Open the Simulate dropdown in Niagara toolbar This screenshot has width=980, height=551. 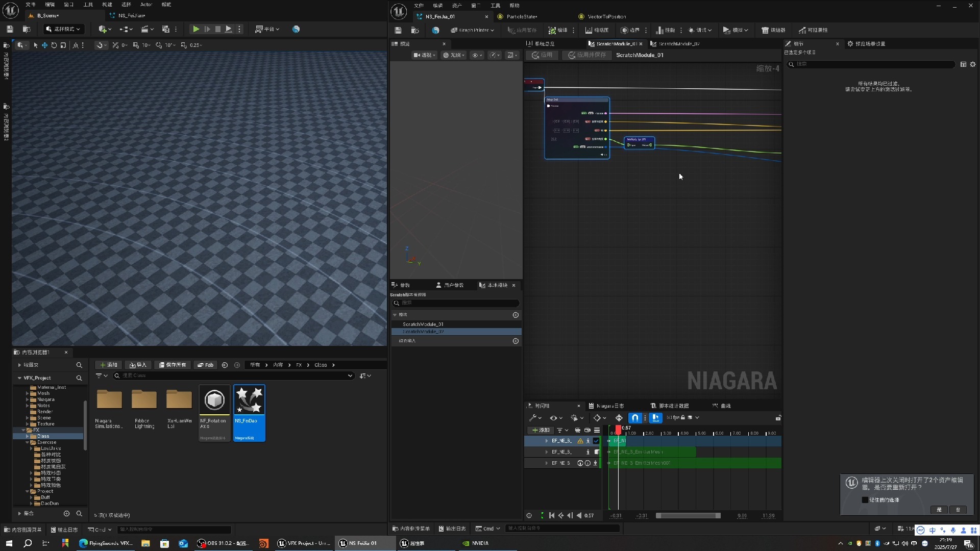pos(736,30)
